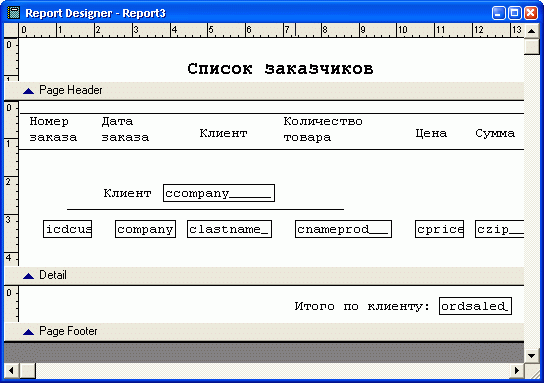544x383 pixels.
Task: Select the horizontal line under the Клиент group
Action: coord(205,209)
